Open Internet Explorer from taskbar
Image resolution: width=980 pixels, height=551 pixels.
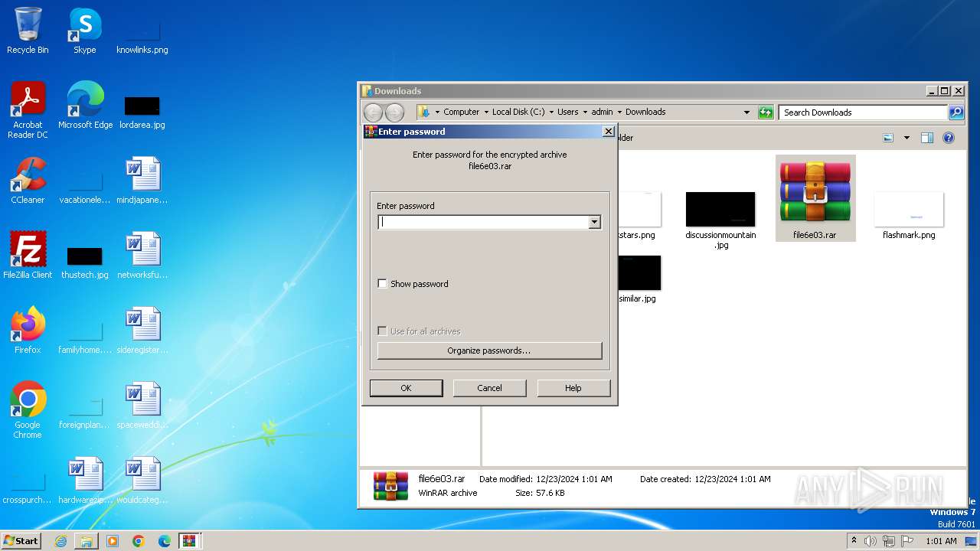[60, 541]
